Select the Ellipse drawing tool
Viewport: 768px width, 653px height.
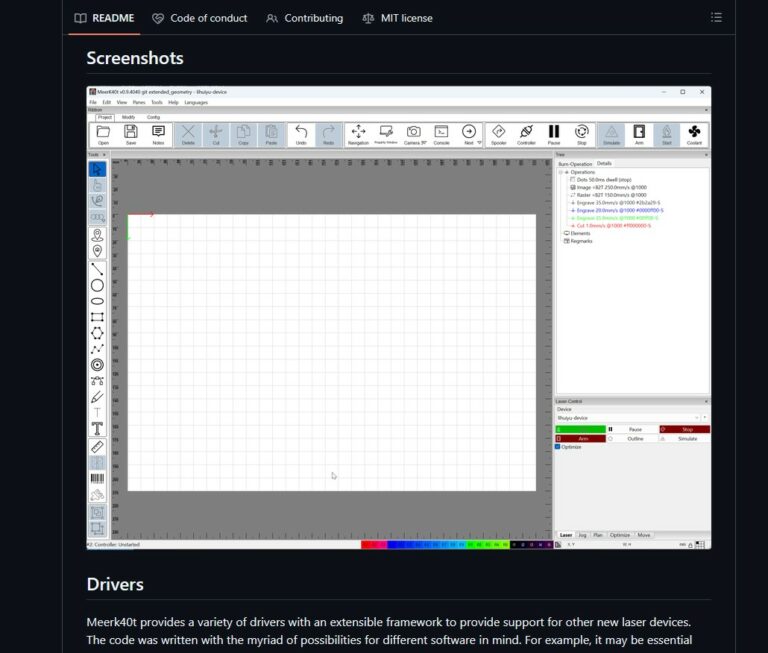pos(97,301)
